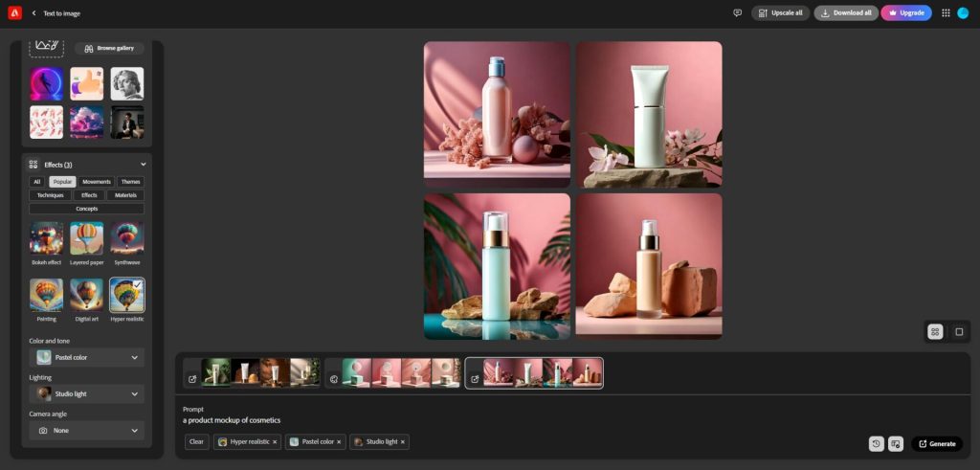Image resolution: width=980 pixels, height=470 pixels.
Task: Open the apps grid icon
Action: click(946, 12)
